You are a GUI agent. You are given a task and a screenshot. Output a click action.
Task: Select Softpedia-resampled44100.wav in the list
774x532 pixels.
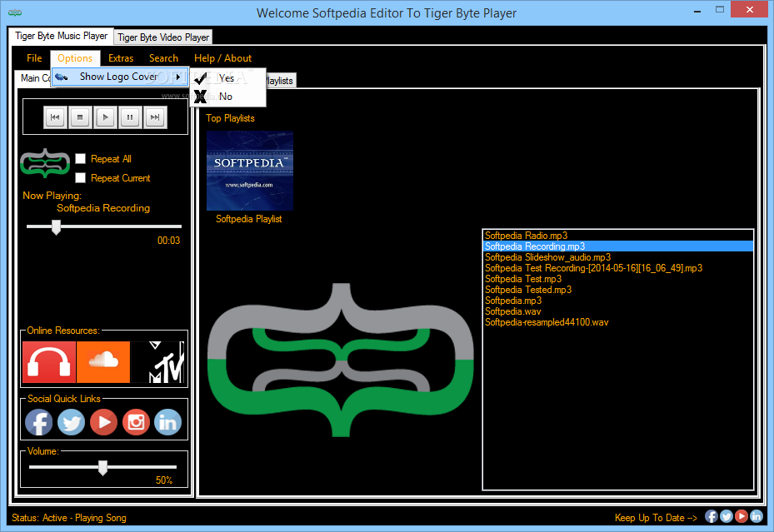pos(618,322)
